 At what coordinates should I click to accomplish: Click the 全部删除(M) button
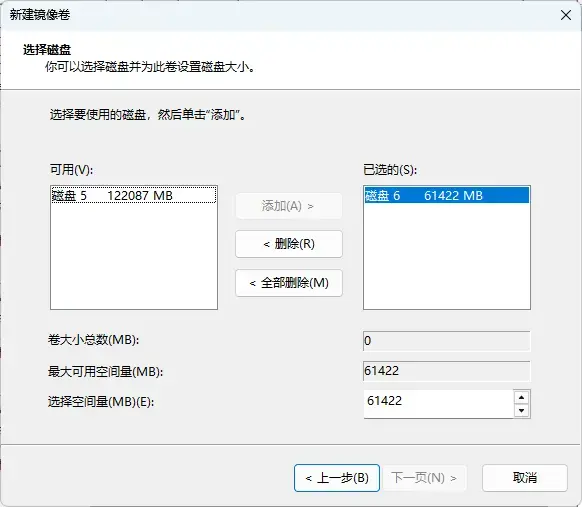(288, 283)
